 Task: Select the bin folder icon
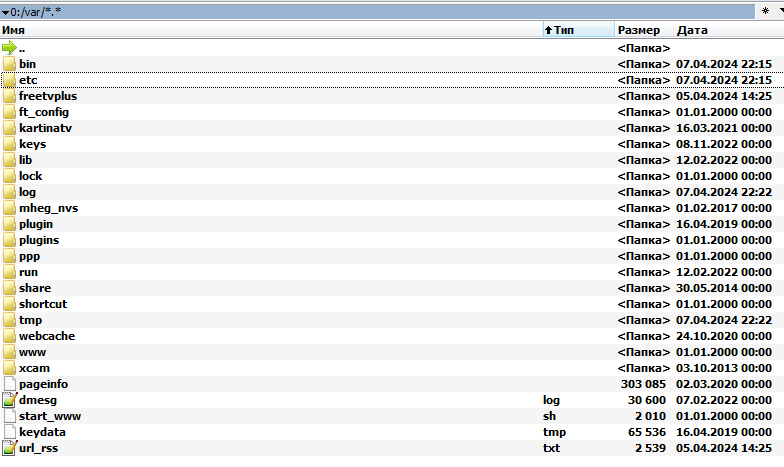[x=9, y=64]
